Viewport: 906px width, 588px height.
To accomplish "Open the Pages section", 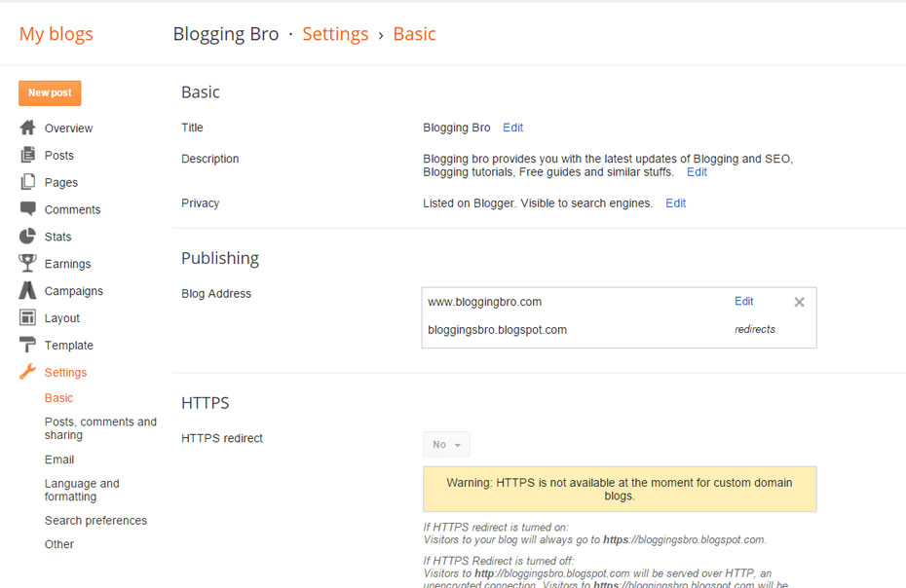I will coord(60,182).
